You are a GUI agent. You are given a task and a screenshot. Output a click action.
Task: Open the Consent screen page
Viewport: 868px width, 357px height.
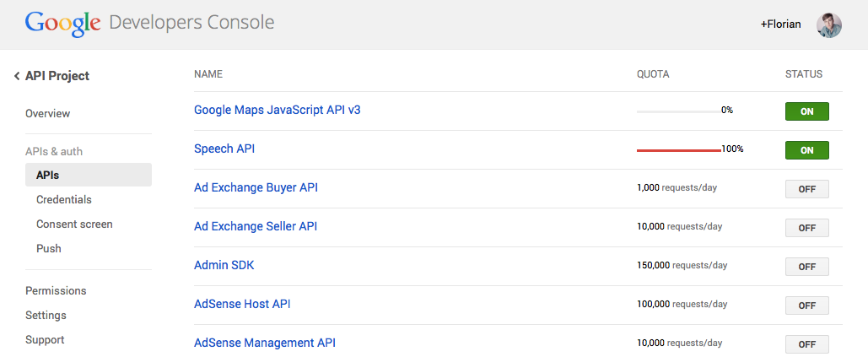tap(74, 224)
